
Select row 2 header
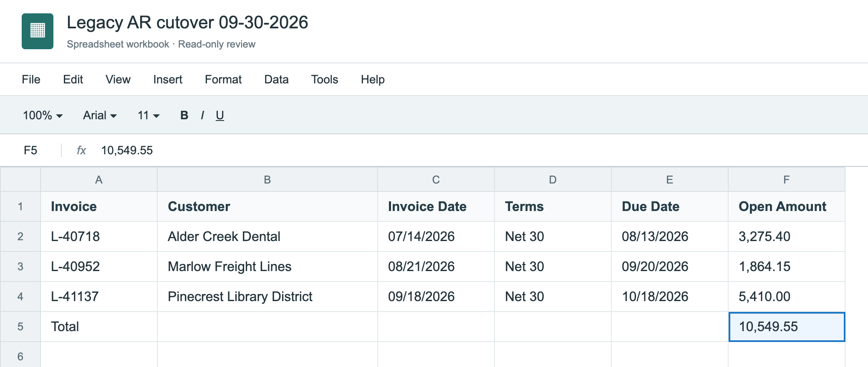coord(20,236)
